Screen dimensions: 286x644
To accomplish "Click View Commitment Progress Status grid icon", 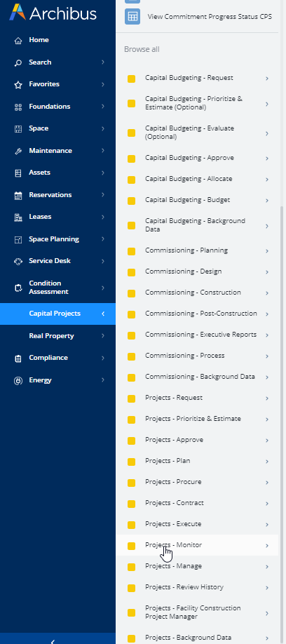I will click(x=132, y=16).
